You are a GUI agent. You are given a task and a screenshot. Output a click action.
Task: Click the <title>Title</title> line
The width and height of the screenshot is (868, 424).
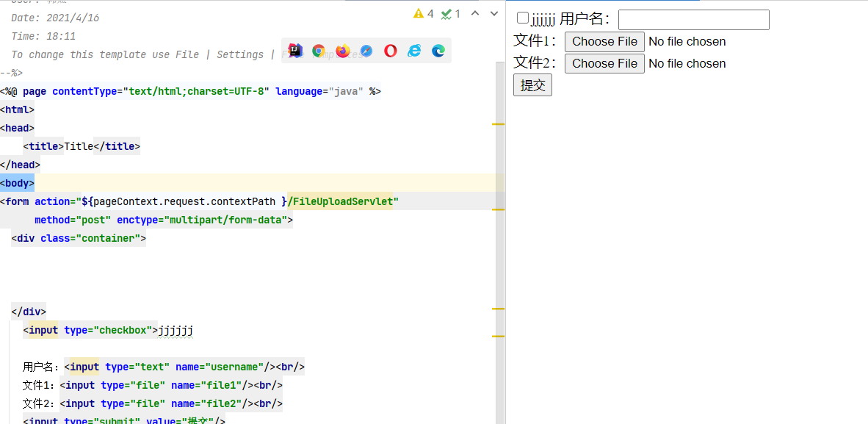(82, 146)
